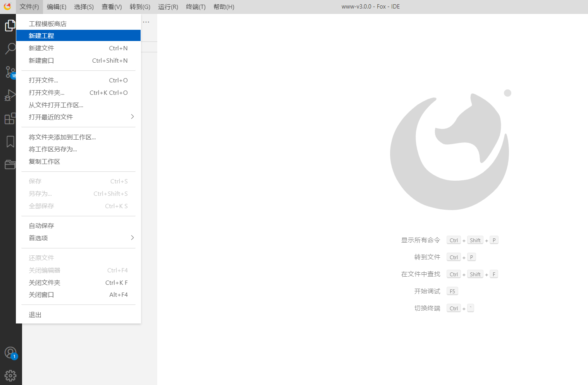Image resolution: width=588 pixels, height=385 pixels.
Task: Open the Extensions blocks icon
Action: (10, 118)
